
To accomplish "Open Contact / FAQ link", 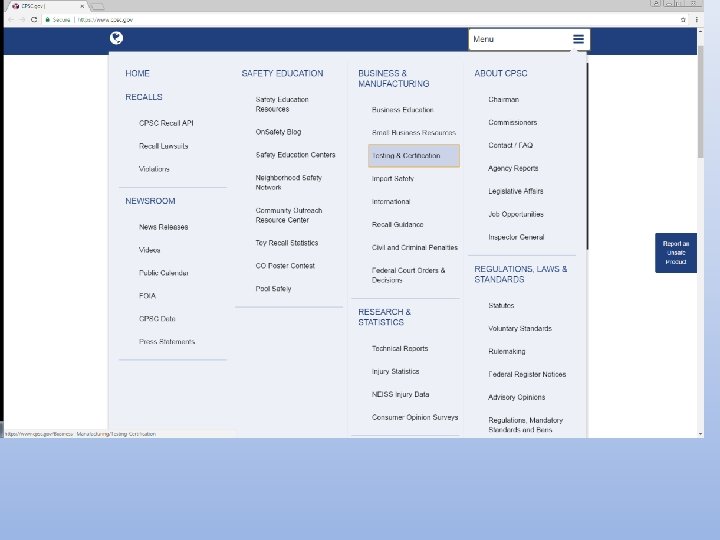I will click(x=511, y=145).
